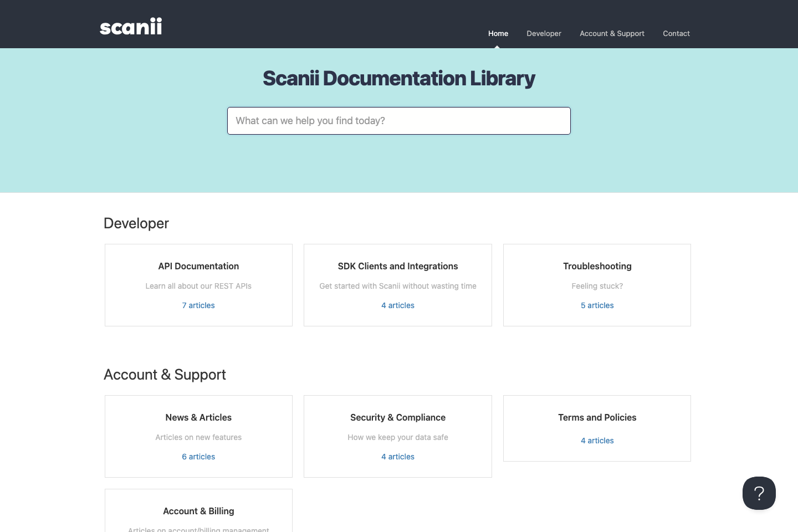Image resolution: width=798 pixels, height=532 pixels.
Task: Click Home in the top navigation
Action: tap(498, 33)
